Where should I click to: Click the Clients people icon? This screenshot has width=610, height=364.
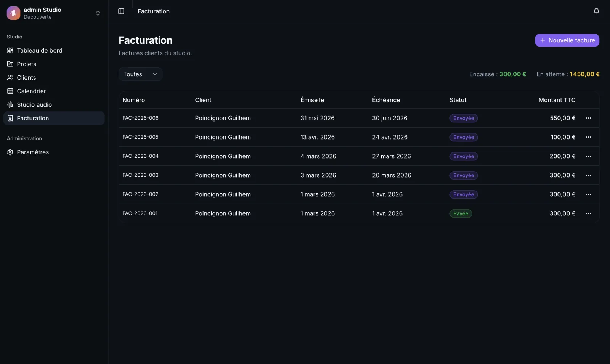10,77
